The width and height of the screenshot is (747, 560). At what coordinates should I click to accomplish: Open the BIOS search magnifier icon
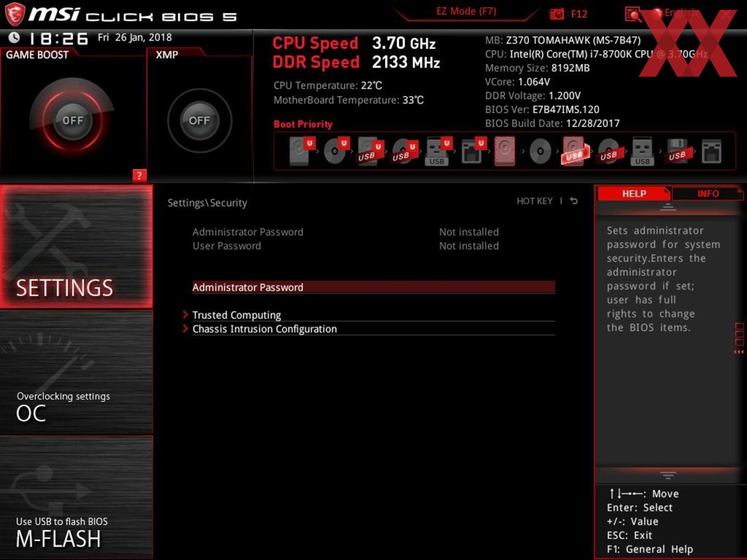pyautogui.click(x=633, y=14)
